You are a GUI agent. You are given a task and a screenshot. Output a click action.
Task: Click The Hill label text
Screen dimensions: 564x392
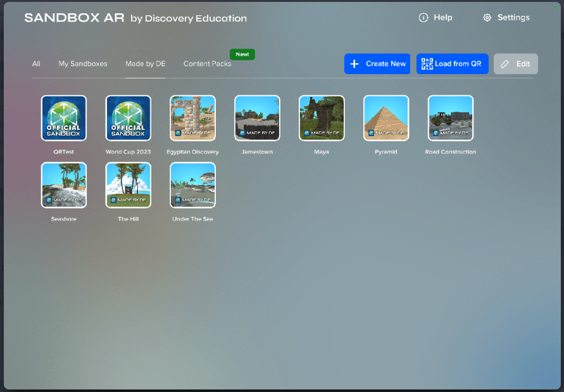128,219
